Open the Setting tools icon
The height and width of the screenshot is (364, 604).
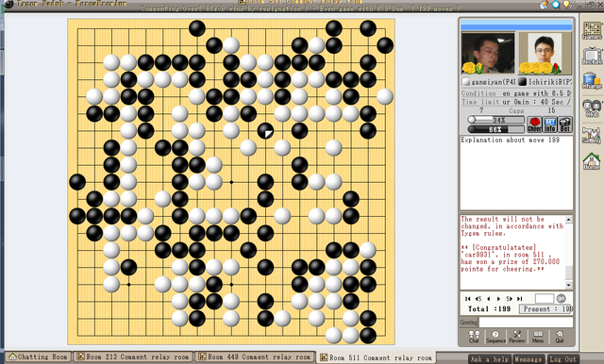tap(592, 135)
